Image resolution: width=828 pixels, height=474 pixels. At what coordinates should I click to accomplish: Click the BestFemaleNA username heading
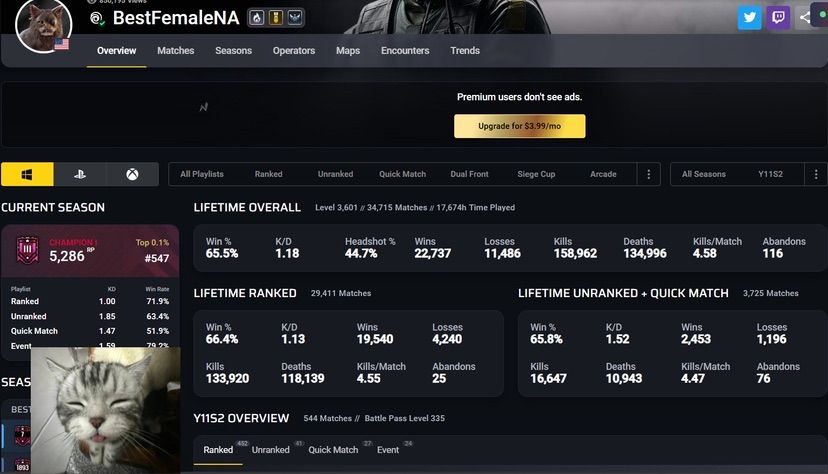176,18
